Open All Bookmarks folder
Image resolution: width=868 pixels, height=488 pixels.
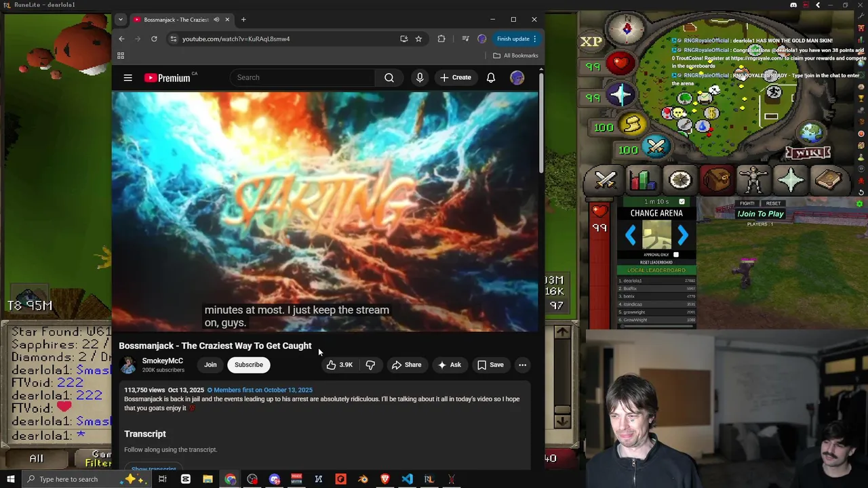(x=515, y=56)
